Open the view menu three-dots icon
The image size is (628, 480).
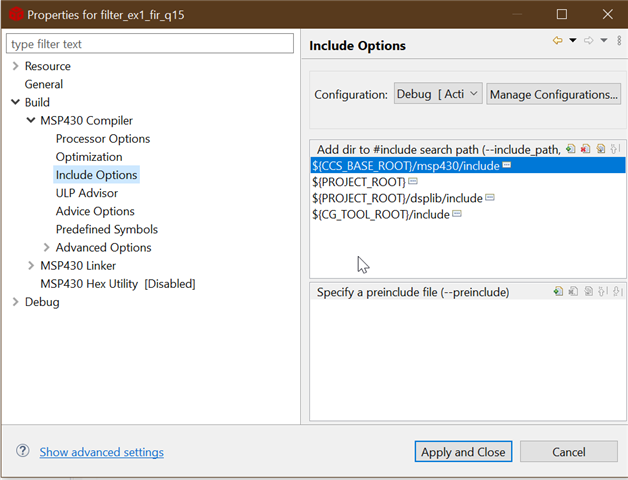619,40
